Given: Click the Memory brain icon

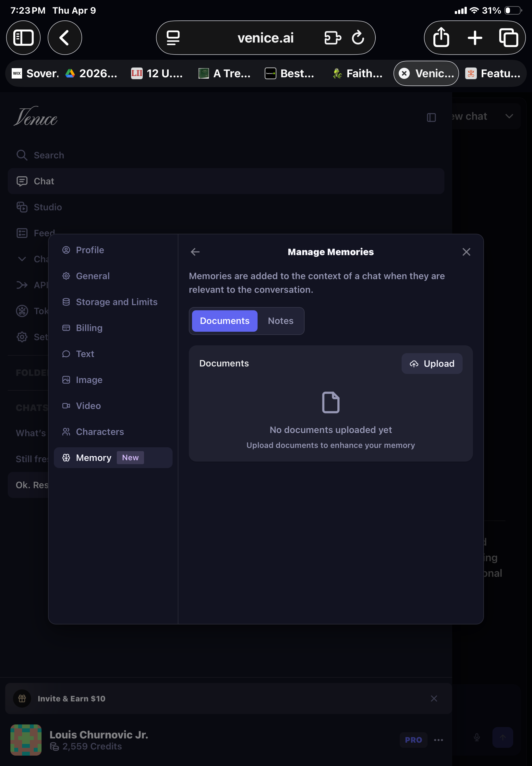Looking at the screenshot, I should click(66, 458).
